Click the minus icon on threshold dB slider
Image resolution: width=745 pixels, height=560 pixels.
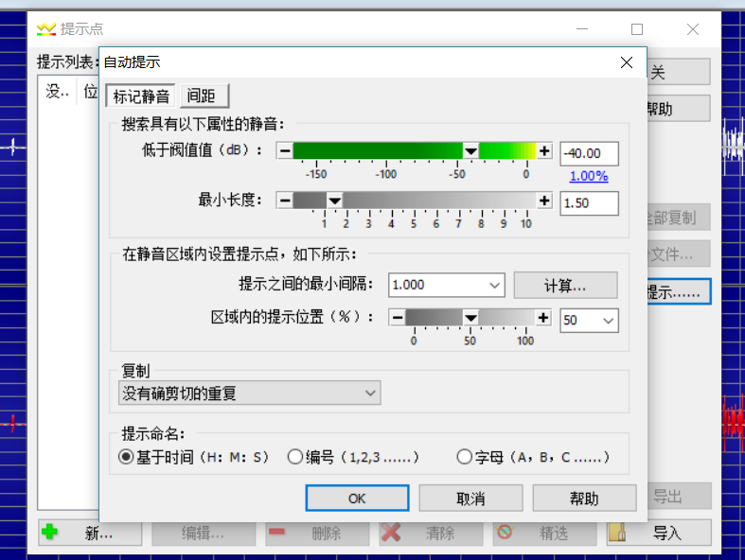point(285,151)
